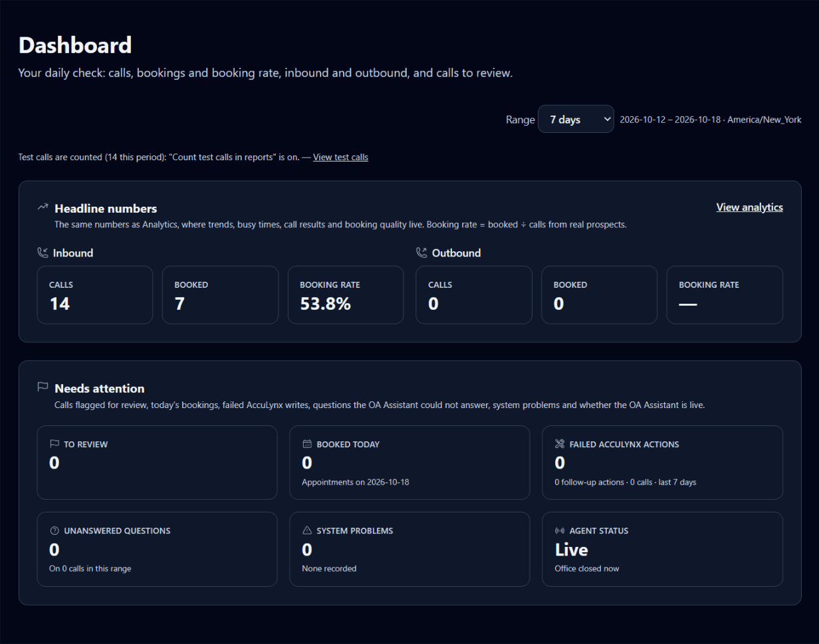Click the 'Your daily check' subtitle text
819x644 pixels.
click(x=265, y=73)
